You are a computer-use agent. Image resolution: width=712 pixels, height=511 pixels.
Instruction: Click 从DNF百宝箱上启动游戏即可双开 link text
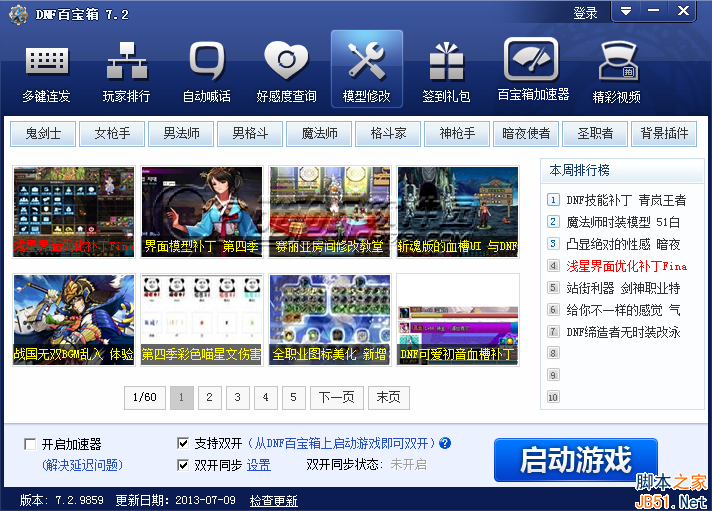[x=341, y=443]
